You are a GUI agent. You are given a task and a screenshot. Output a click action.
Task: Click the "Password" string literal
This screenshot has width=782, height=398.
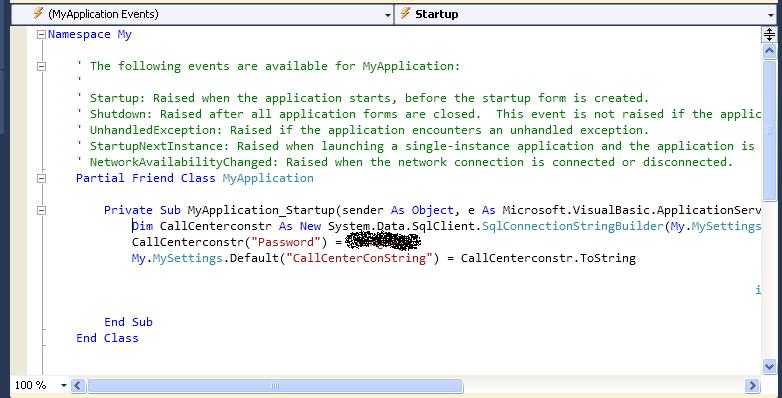coord(285,242)
